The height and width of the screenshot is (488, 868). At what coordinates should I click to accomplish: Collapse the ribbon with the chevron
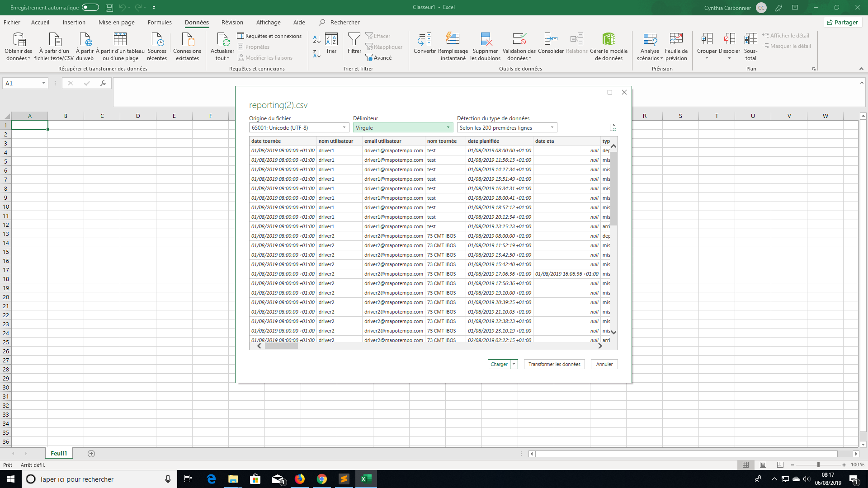(861, 69)
